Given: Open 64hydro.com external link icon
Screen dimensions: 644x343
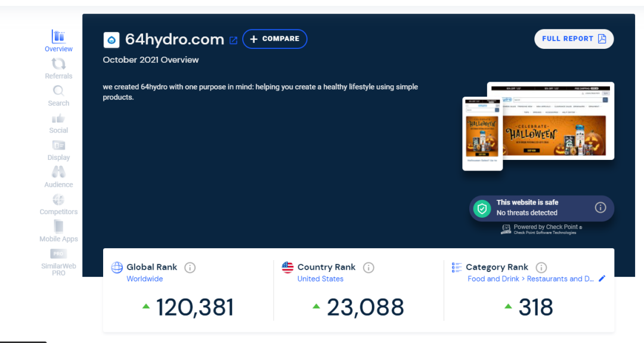Looking at the screenshot, I should 233,40.
